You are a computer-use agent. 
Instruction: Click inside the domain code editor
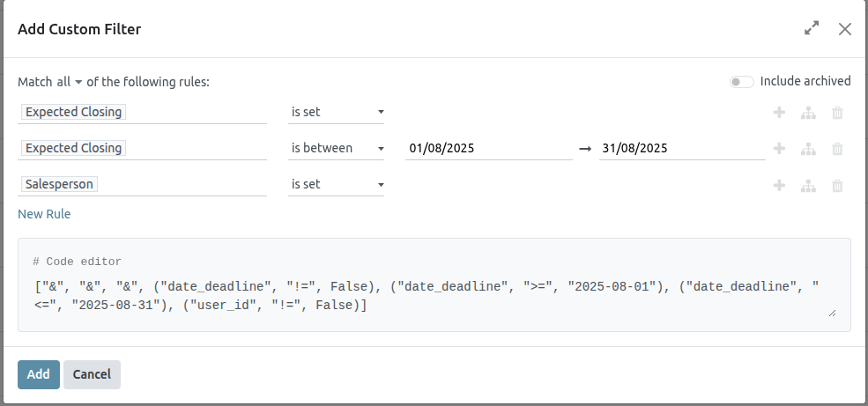click(x=432, y=295)
